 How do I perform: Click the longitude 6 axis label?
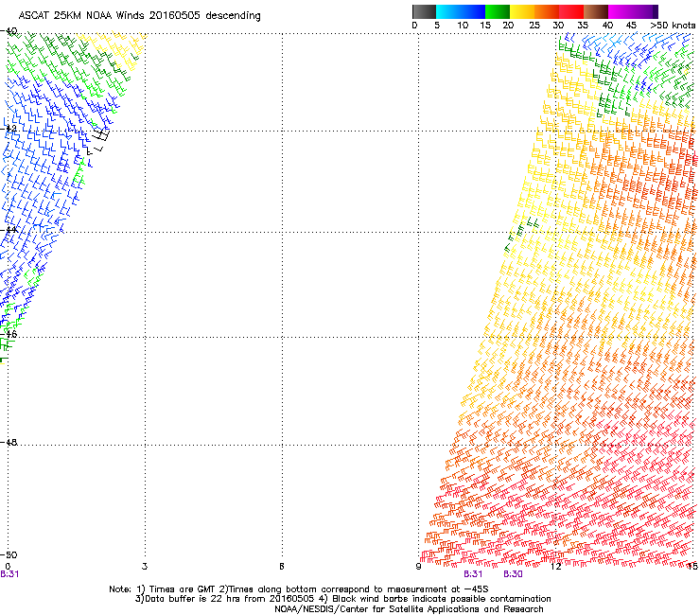click(x=282, y=567)
